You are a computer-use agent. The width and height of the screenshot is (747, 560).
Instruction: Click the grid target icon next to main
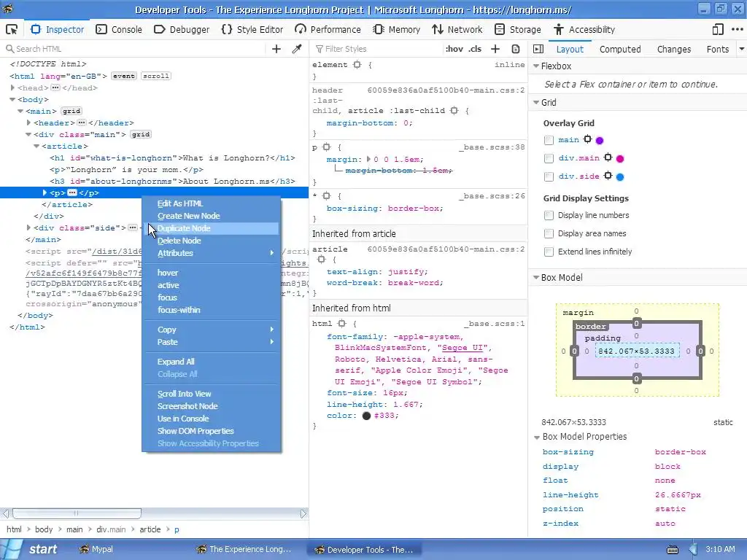coord(587,139)
